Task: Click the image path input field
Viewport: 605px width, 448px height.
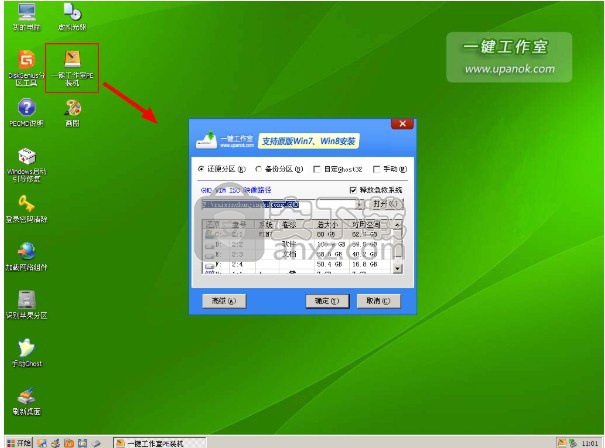Action: (x=278, y=204)
